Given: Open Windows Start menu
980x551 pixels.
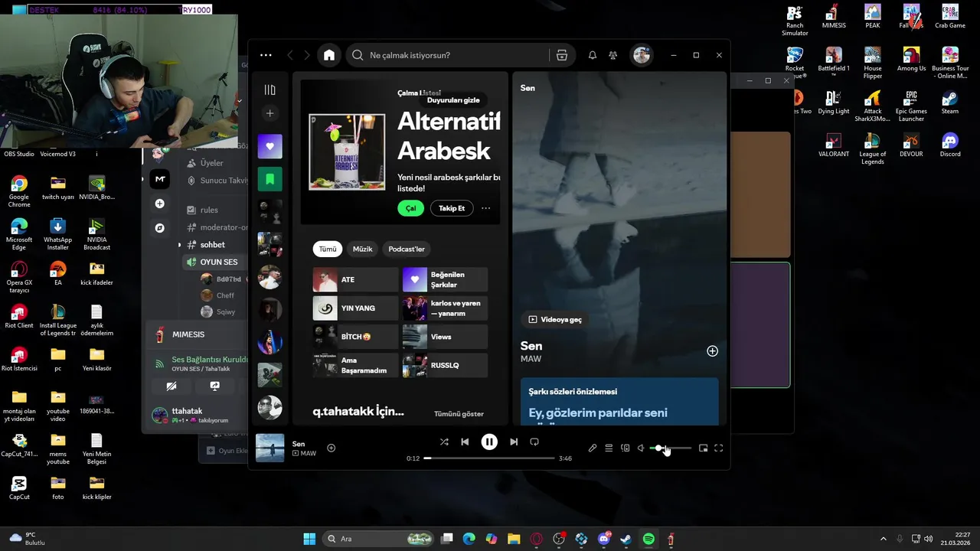Looking at the screenshot, I should [x=309, y=539].
